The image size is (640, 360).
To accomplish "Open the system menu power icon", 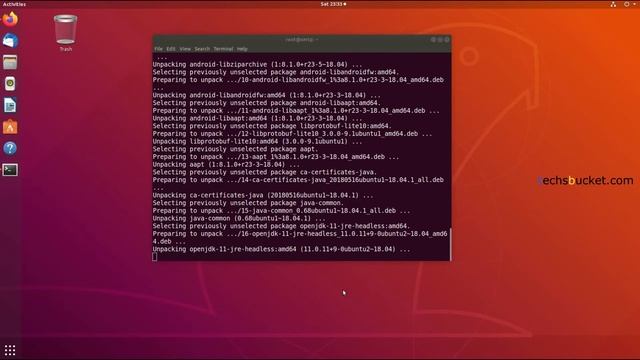I will (627, 4).
